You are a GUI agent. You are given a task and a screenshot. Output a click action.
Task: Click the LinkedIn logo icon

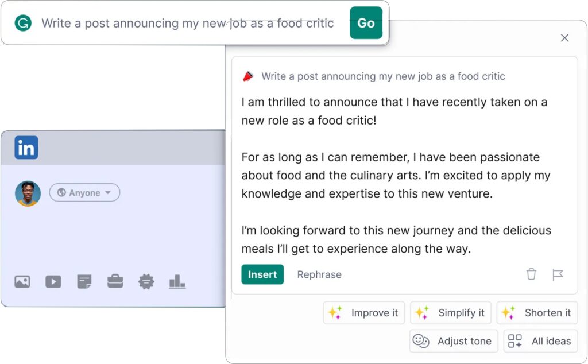click(x=26, y=148)
